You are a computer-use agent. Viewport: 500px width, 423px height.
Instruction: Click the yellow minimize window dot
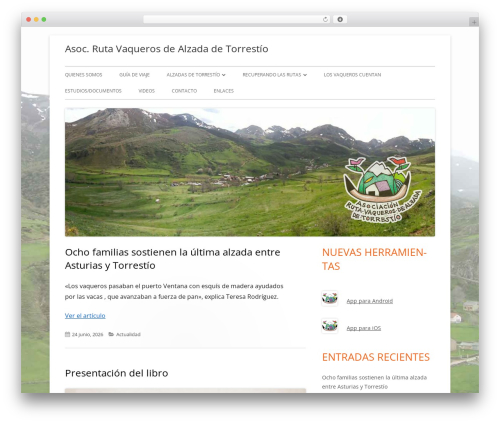coord(36,20)
